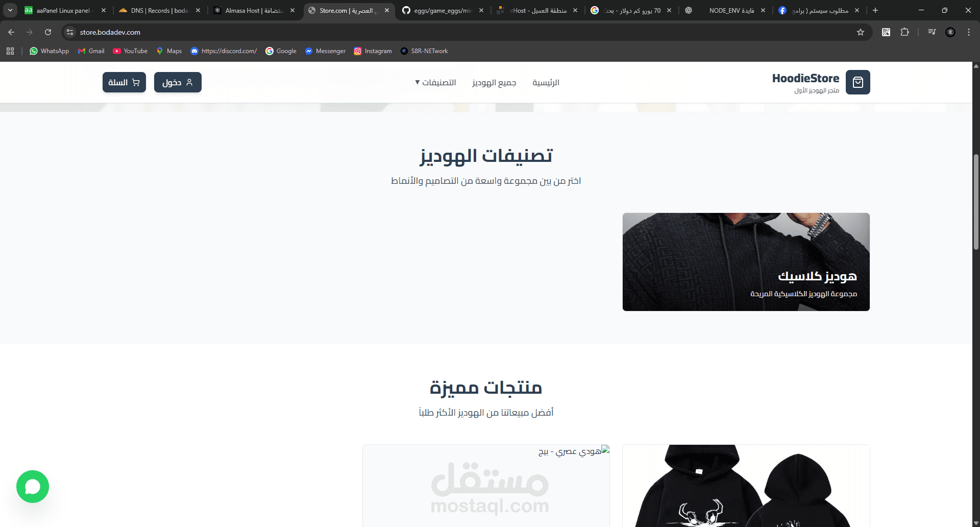Open the السلة cart button
Screen dimensions: 980x527
click(x=124, y=82)
